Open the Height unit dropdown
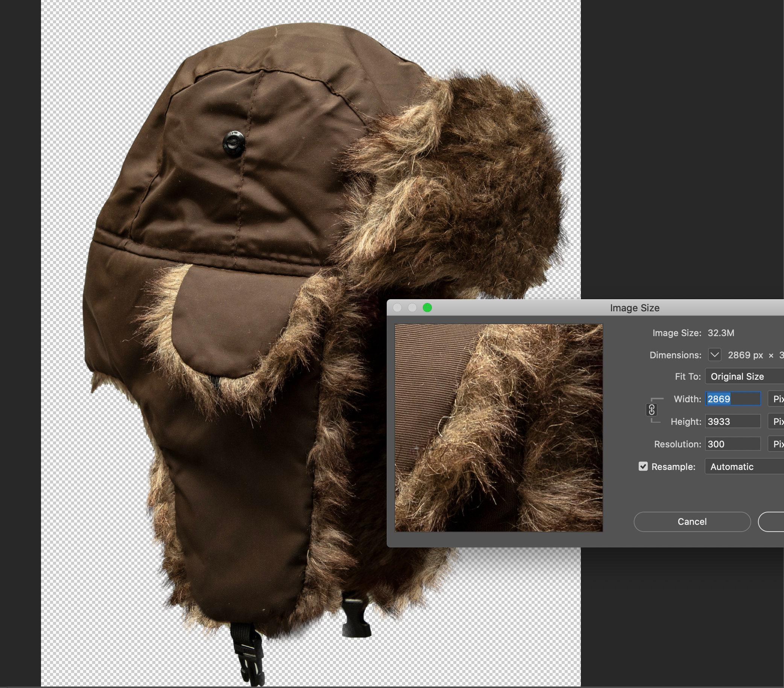 click(x=776, y=421)
